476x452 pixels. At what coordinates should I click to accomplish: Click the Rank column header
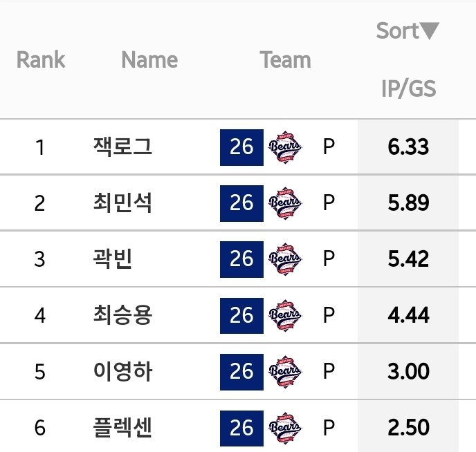tap(40, 60)
